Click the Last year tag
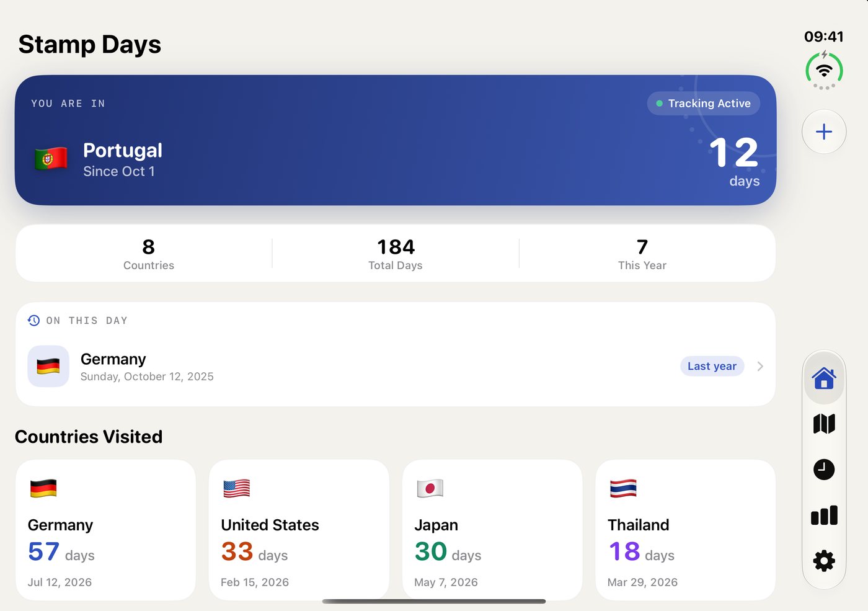Image resolution: width=868 pixels, height=611 pixels. click(x=712, y=366)
